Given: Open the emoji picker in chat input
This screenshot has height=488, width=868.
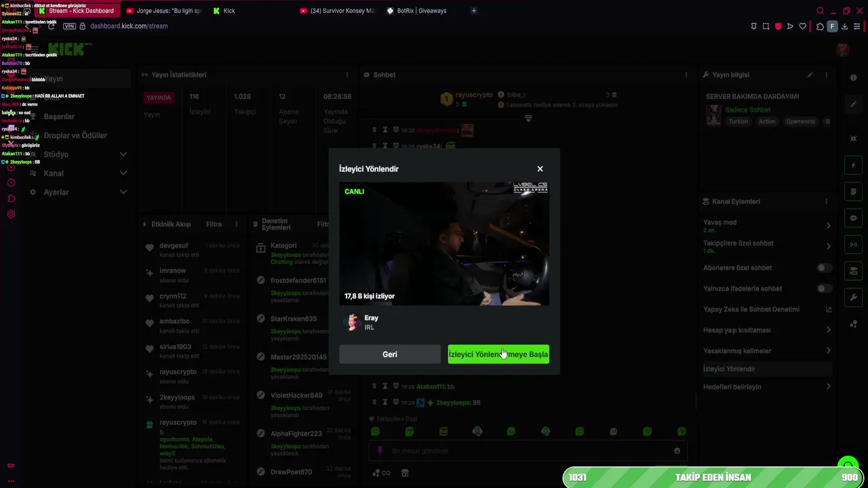Looking at the screenshot, I should point(677,451).
